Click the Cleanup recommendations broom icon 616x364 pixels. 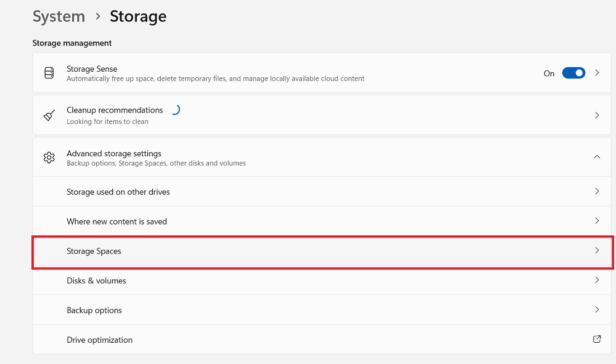pyautogui.click(x=49, y=115)
